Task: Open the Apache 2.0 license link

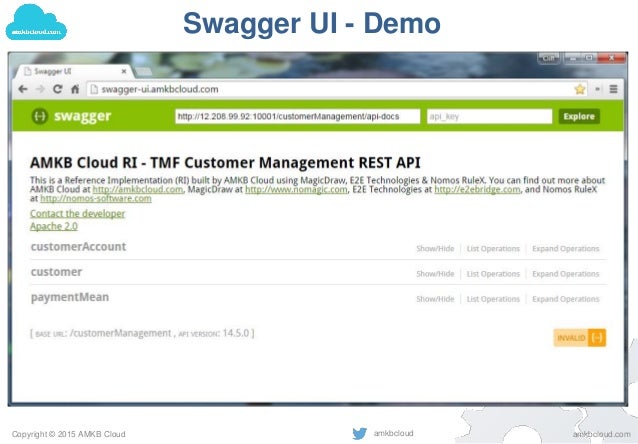Action: [54, 226]
